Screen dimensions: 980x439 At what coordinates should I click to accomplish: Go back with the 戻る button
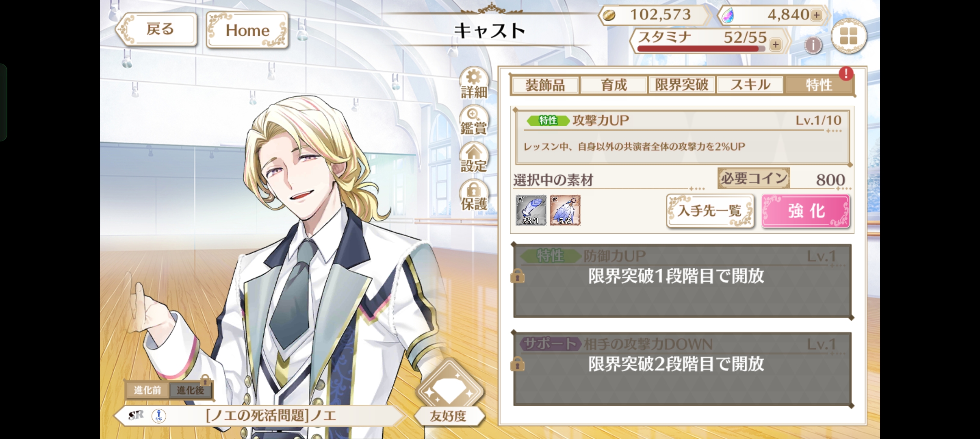pyautogui.click(x=157, y=30)
